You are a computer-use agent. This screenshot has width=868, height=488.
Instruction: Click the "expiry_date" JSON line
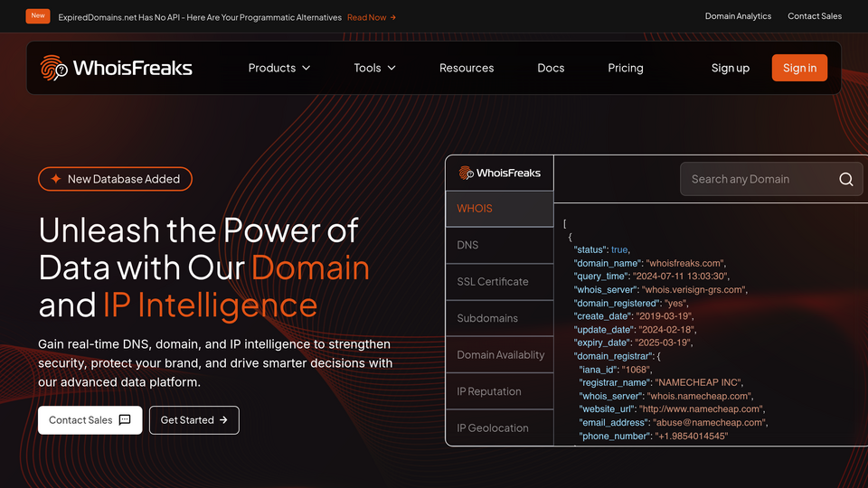(x=633, y=343)
